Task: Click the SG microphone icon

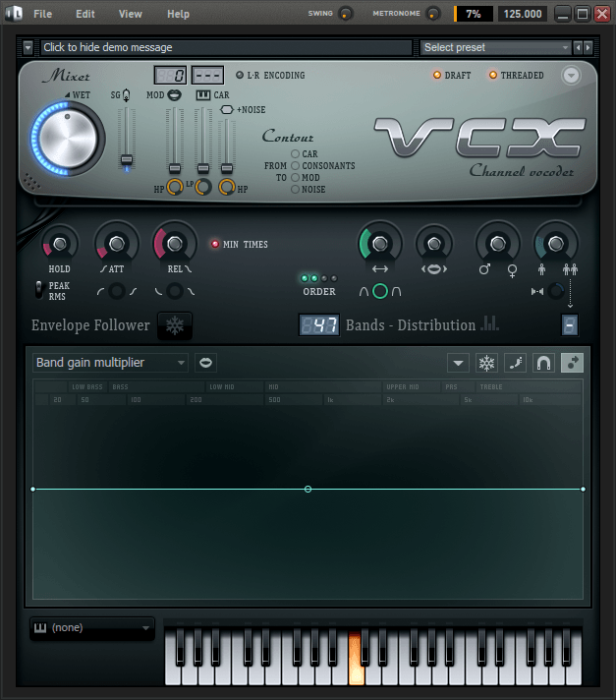Action: (x=126, y=95)
